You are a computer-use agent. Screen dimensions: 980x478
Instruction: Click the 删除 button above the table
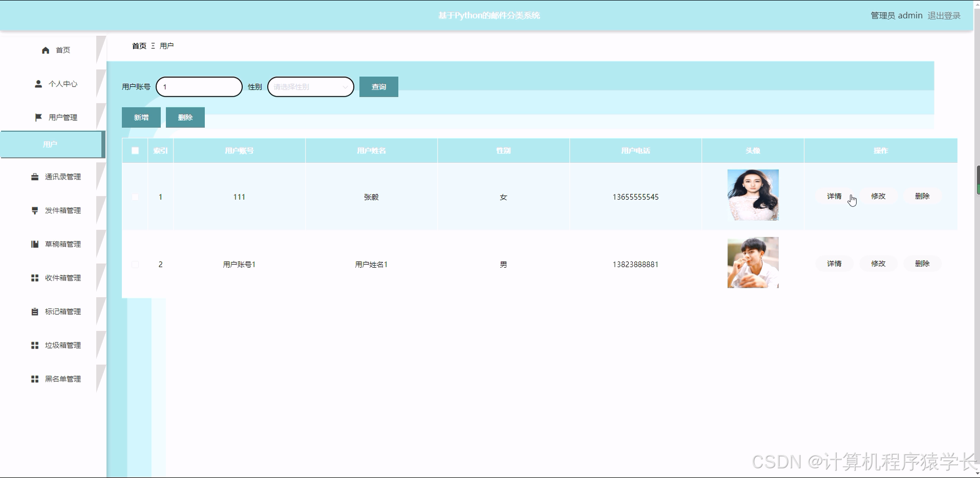(185, 118)
